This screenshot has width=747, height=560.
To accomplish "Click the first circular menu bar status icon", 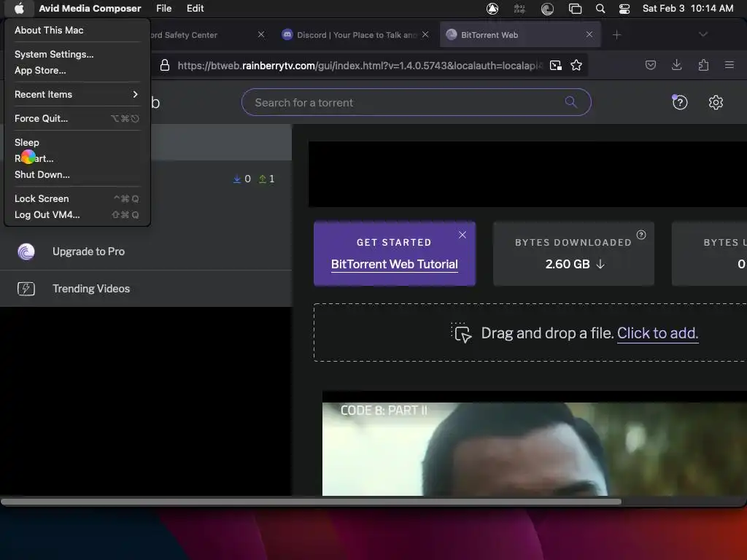I will pos(492,9).
